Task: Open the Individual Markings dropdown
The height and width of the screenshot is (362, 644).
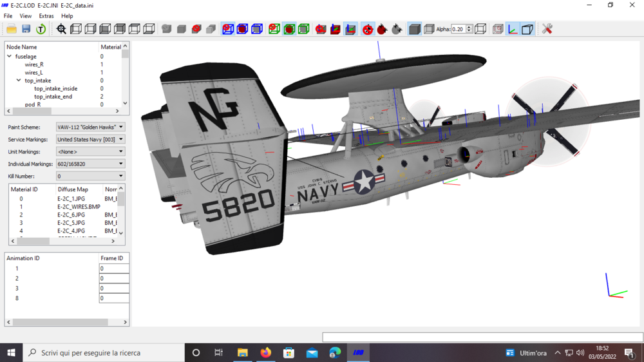Action: tap(90, 164)
